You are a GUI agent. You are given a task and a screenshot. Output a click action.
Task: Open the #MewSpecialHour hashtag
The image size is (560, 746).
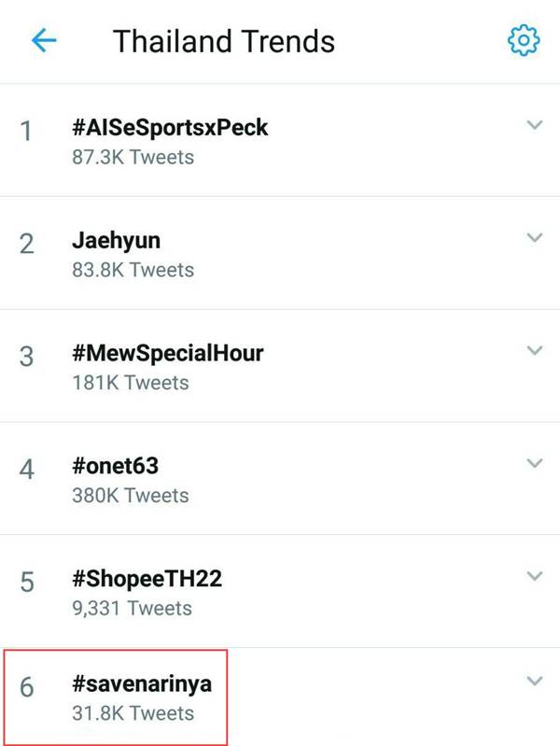167,354
